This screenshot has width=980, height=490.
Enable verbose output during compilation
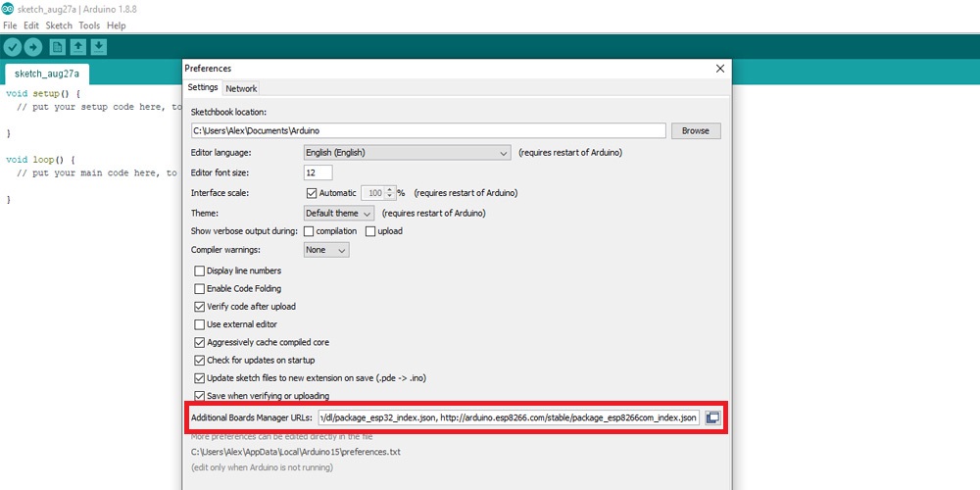click(x=309, y=231)
